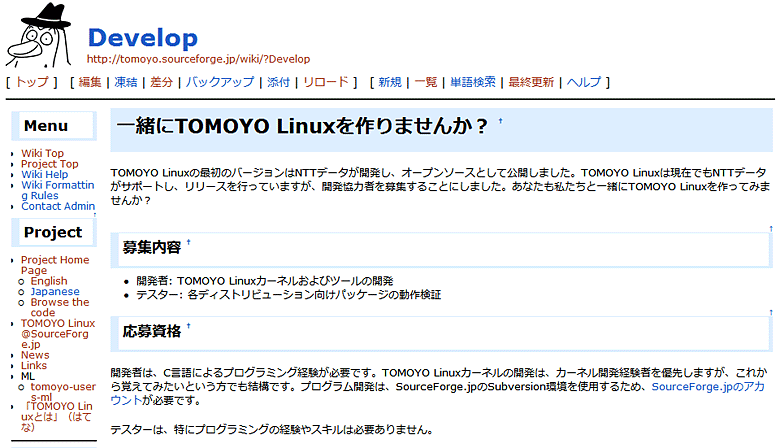Open 単語検索 word search

click(x=473, y=82)
